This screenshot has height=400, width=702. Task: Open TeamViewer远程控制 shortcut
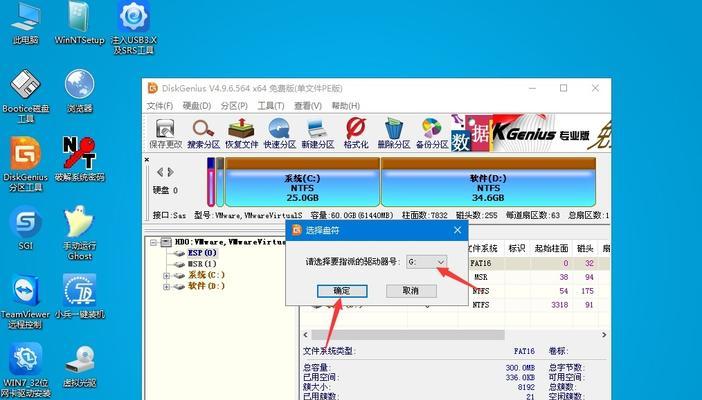(x=26, y=301)
